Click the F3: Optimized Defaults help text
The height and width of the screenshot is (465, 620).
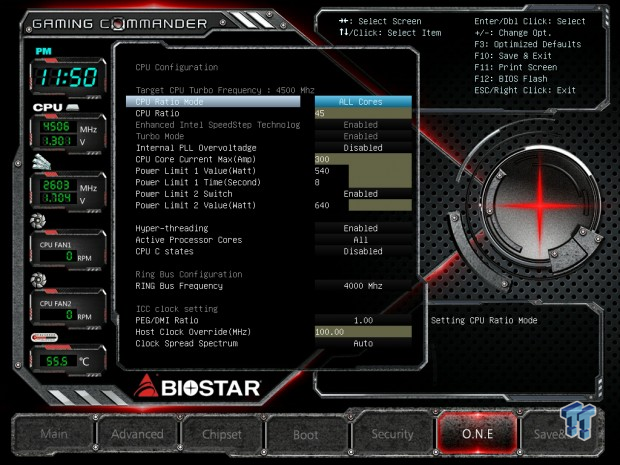(x=527, y=44)
